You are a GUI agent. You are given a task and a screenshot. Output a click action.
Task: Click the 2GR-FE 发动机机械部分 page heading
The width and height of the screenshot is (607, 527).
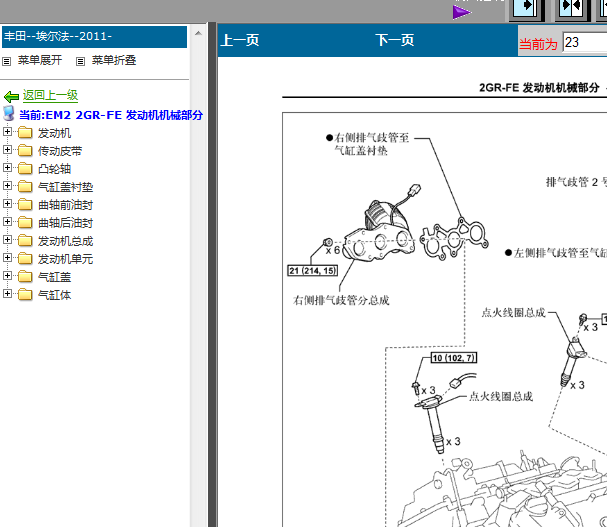[x=539, y=88]
